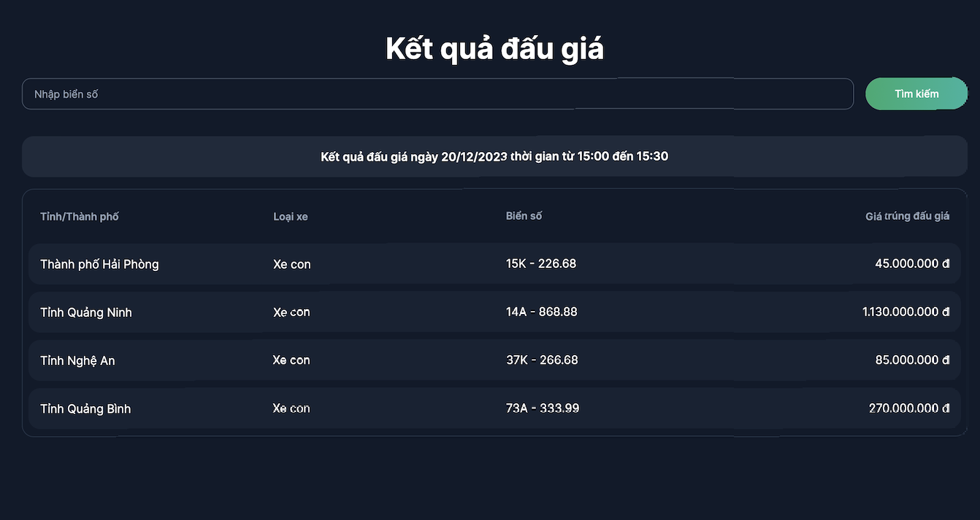This screenshot has height=520, width=980.
Task: Select the Tỉnh Nghệ An row
Action: (x=77, y=361)
